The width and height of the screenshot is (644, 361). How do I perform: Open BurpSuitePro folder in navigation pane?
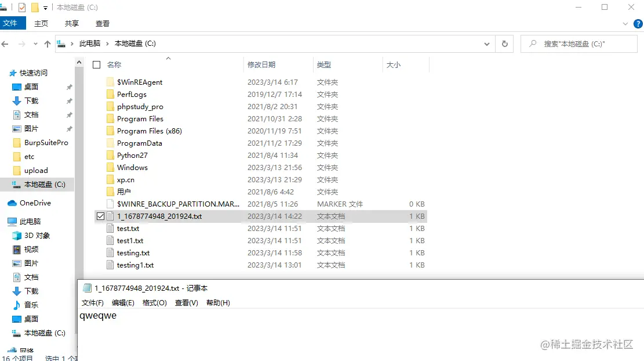46,143
